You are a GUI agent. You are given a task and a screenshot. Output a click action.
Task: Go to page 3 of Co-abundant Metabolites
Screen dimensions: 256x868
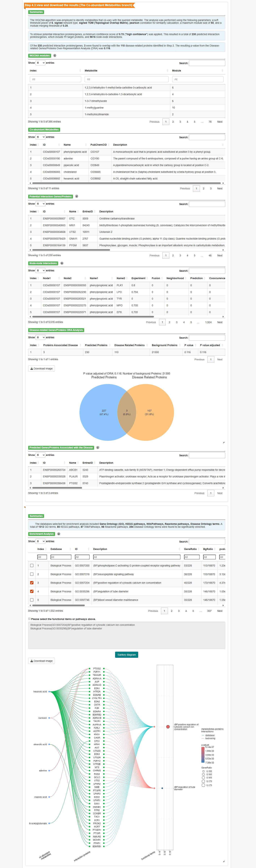(211, 188)
